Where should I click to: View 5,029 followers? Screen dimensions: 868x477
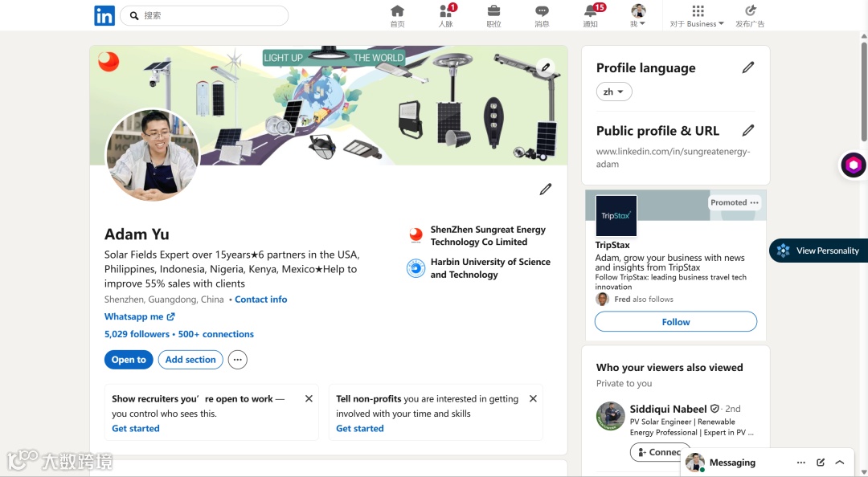point(137,334)
